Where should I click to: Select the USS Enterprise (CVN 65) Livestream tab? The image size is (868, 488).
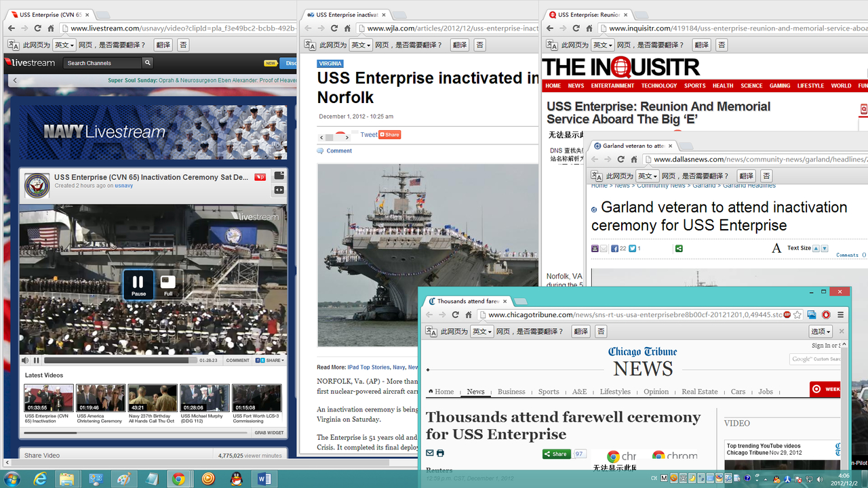(x=49, y=15)
